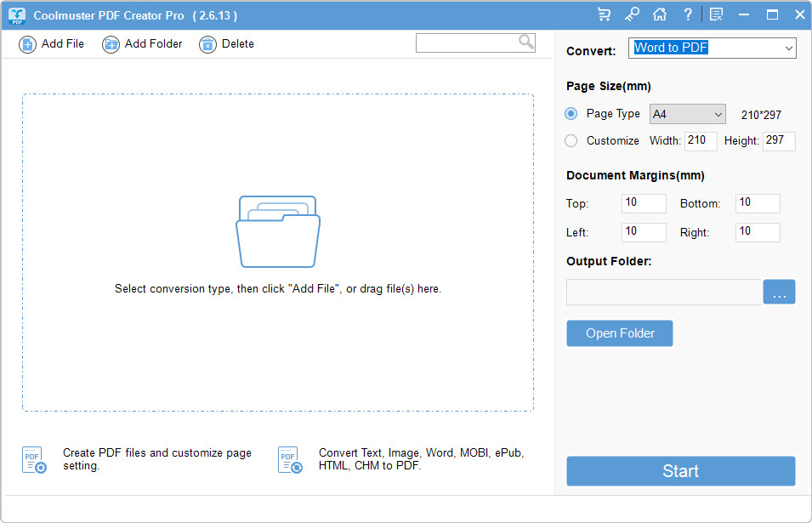Select the Page Type radio button
Viewport: 812px width, 523px height.
(x=571, y=113)
